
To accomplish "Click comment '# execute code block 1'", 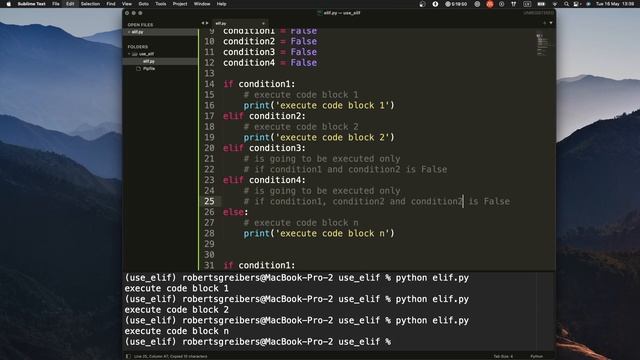I will pyautogui.click(x=301, y=95).
